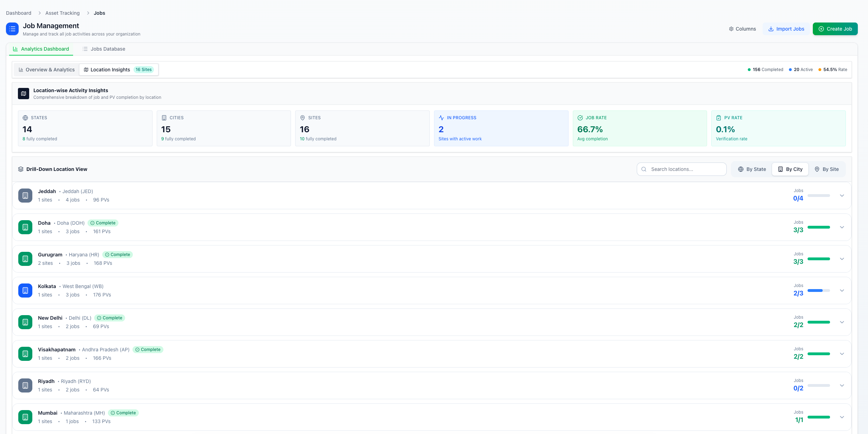Switch to the Jobs Database tab

[104, 49]
